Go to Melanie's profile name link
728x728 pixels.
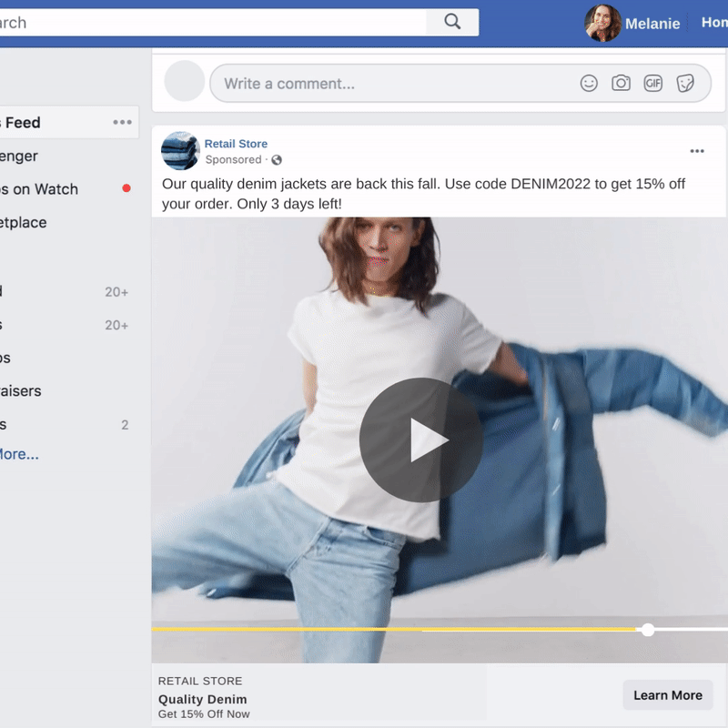(652, 24)
